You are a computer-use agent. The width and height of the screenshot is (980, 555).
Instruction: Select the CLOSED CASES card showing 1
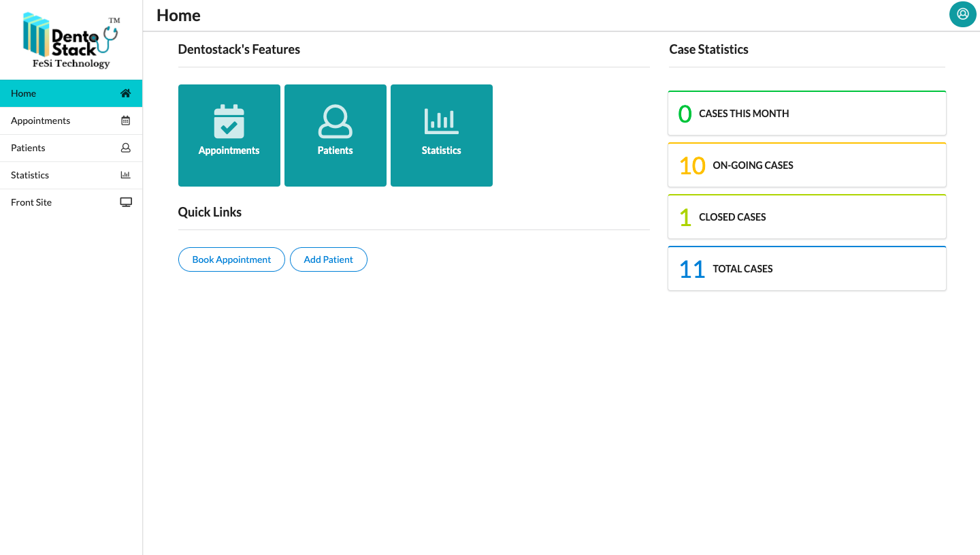coord(806,217)
